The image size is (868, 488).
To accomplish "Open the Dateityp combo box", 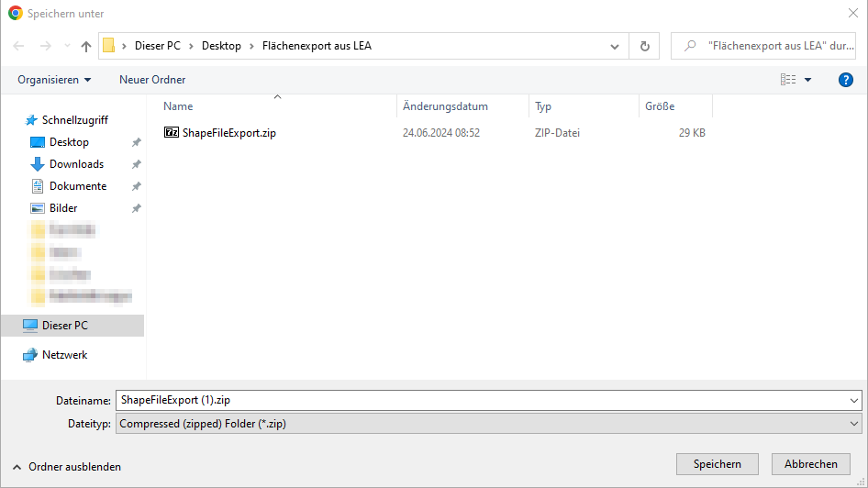I will click(488, 424).
